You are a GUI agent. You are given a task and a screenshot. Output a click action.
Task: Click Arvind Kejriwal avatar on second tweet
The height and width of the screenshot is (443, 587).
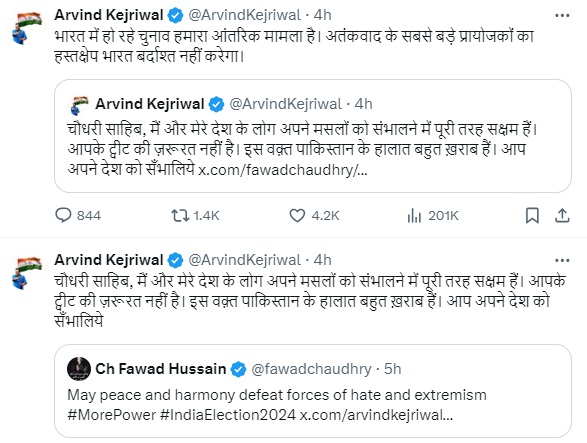[27, 272]
